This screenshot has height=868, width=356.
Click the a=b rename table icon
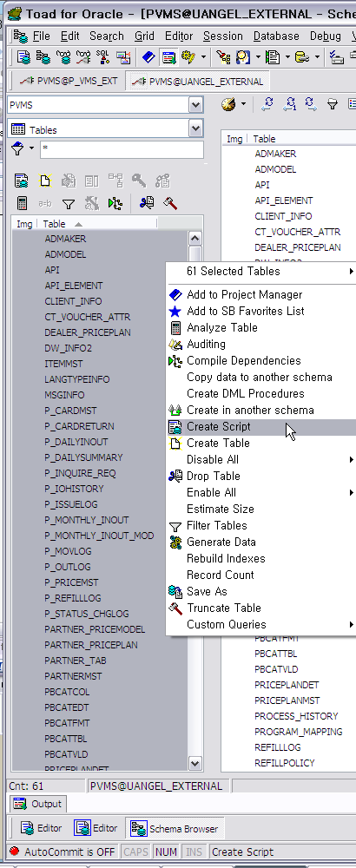click(x=45, y=204)
